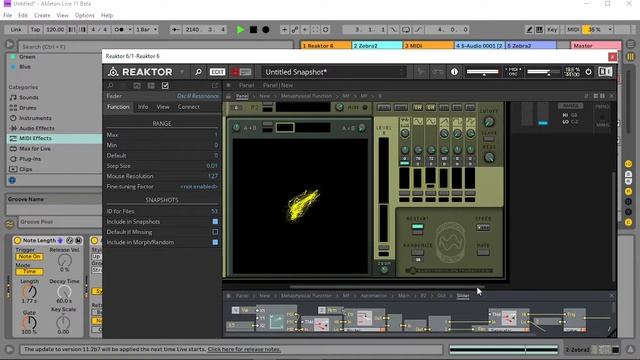Screen dimensions: 640x360
Task: Click the Panel breadcrumb in upper Reaktor pane
Action: pyautogui.click(x=242, y=96)
